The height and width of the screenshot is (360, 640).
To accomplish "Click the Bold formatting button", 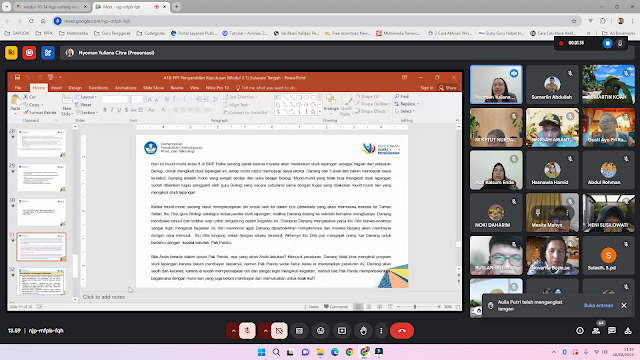I will click(105, 110).
